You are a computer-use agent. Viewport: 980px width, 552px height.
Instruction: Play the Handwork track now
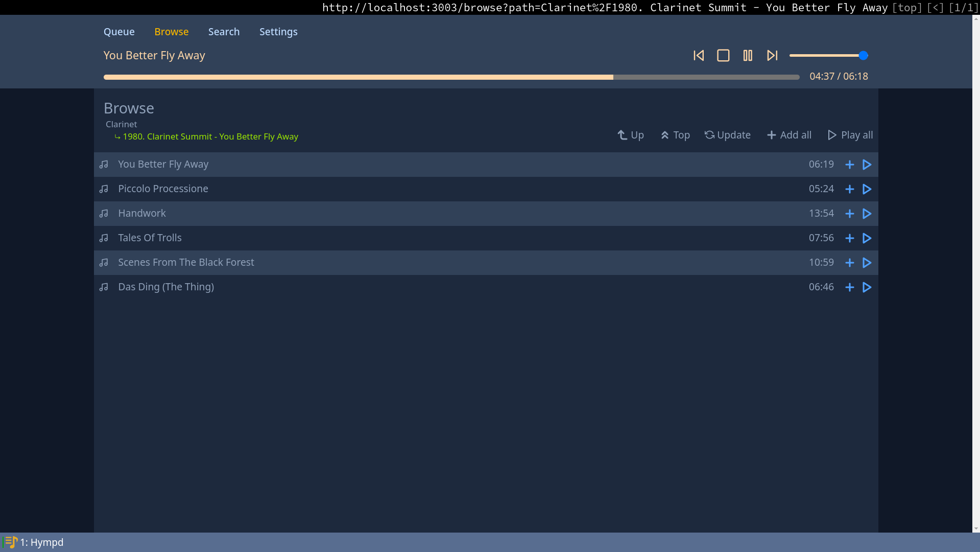867,214
